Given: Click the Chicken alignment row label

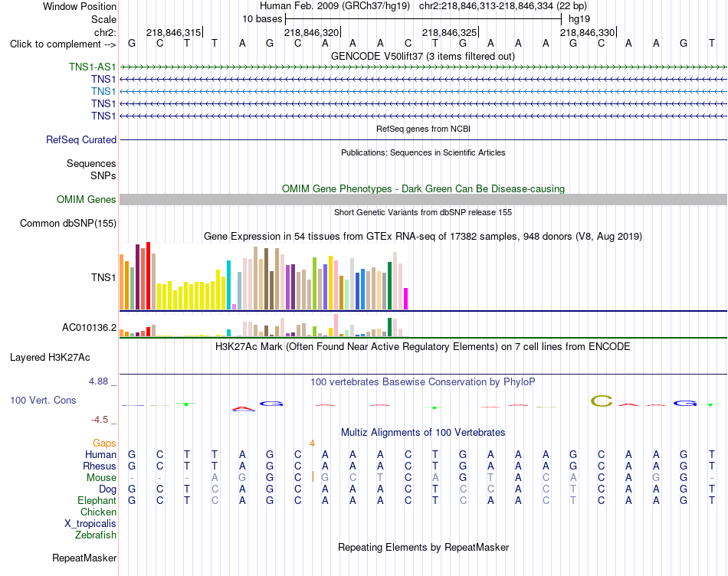Looking at the screenshot, I should pyautogui.click(x=98, y=512).
